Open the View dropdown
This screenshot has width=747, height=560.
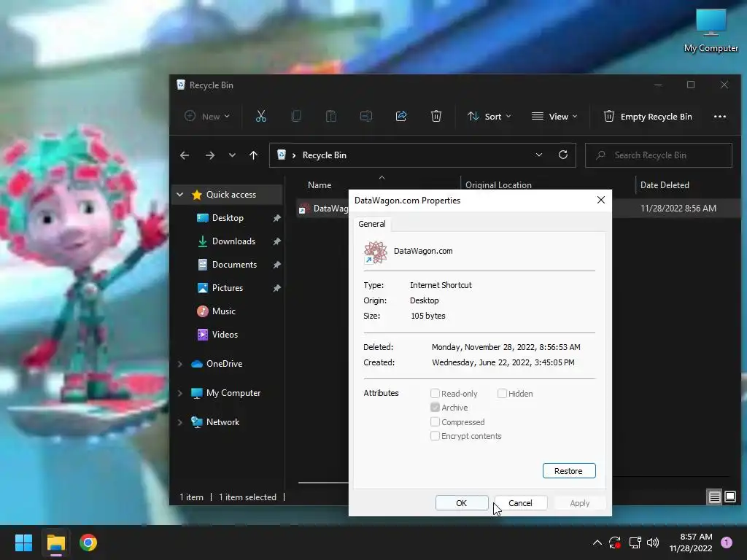click(554, 116)
